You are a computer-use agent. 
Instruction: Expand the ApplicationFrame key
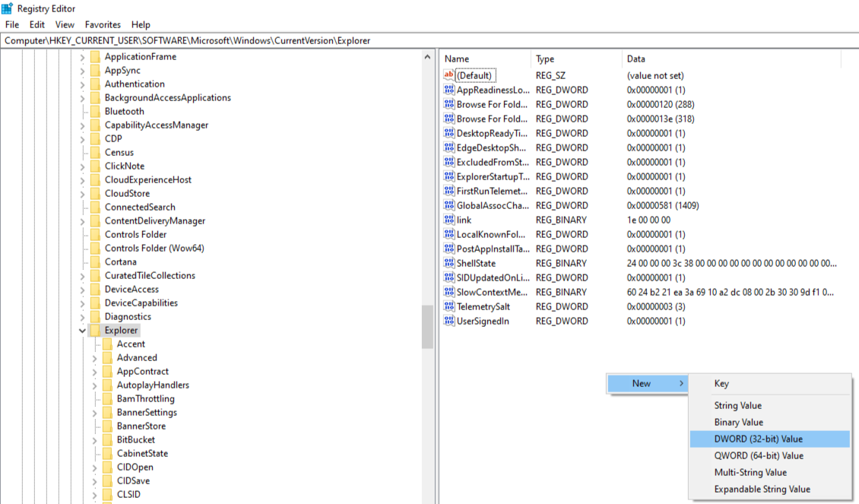82,56
